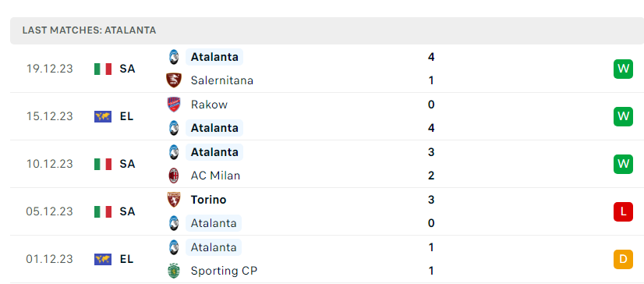This screenshot has height=284, width=644.
Task: Click the Italian flag on 19.12.23 row
Action: 103,69
